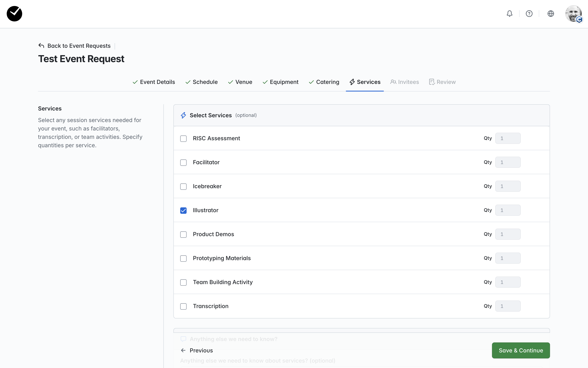
Task: Click the Prototyping Materials label
Action: pos(222,258)
